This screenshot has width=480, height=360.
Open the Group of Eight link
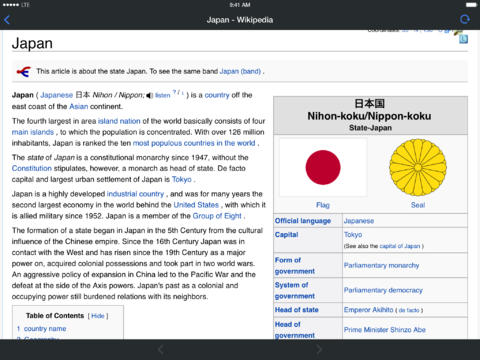[217, 216]
